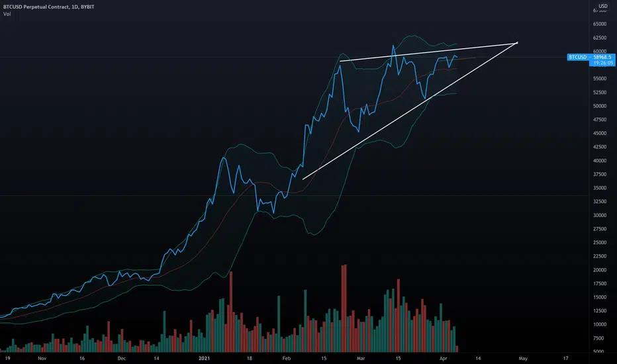The height and width of the screenshot is (364, 617).
Task: Click the 17 date label on time axis
Action: (565, 359)
